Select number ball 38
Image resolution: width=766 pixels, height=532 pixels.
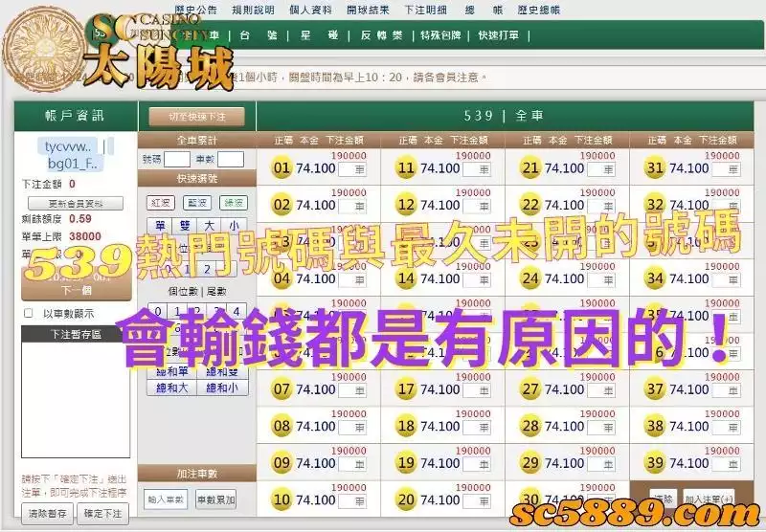coord(655,427)
